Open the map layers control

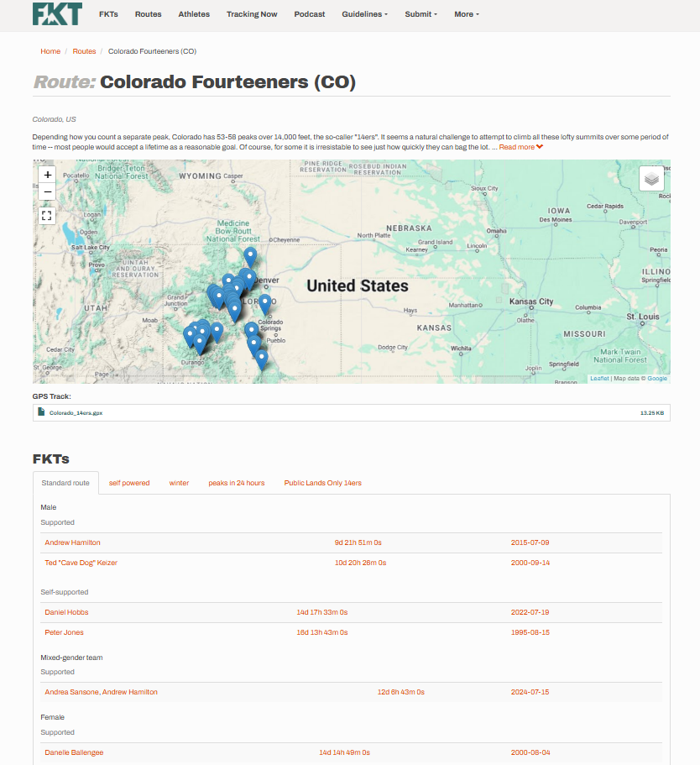coord(651,179)
